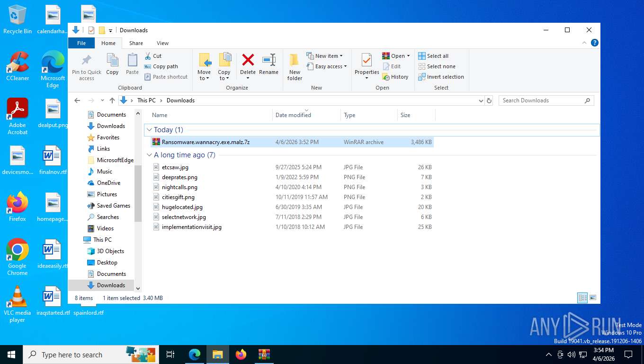Open Explorer Help question mark icon
The image size is (644, 364).
[x=595, y=43]
